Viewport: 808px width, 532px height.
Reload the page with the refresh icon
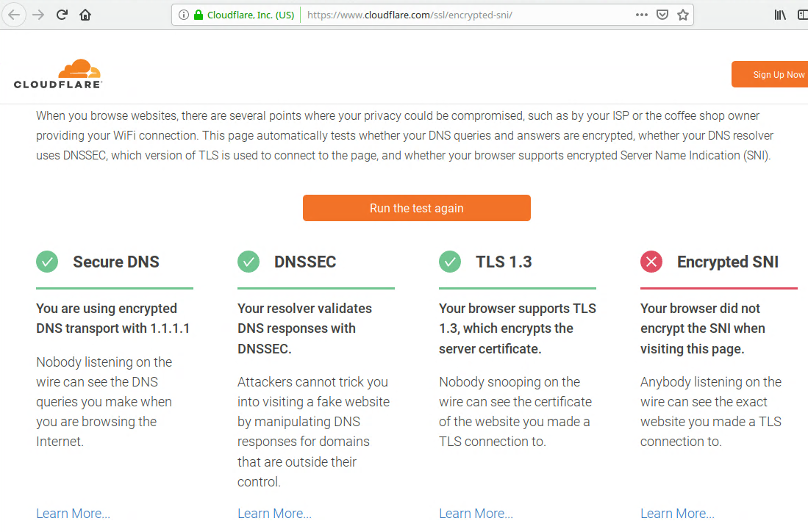tap(62, 15)
